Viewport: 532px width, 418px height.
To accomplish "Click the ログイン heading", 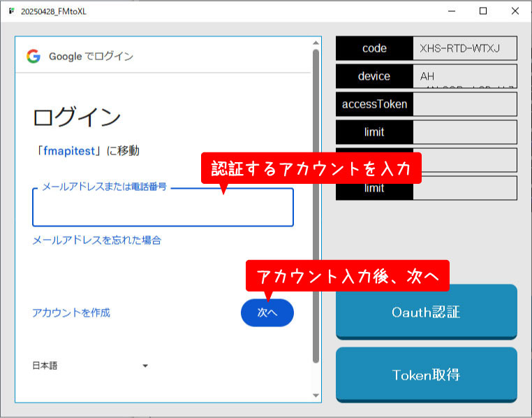I will click(77, 117).
